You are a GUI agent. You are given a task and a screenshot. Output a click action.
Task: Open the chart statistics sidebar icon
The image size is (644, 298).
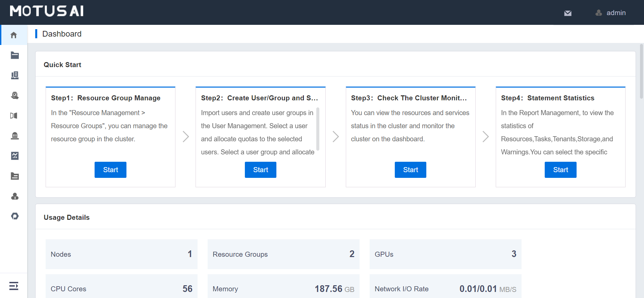click(14, 156)
